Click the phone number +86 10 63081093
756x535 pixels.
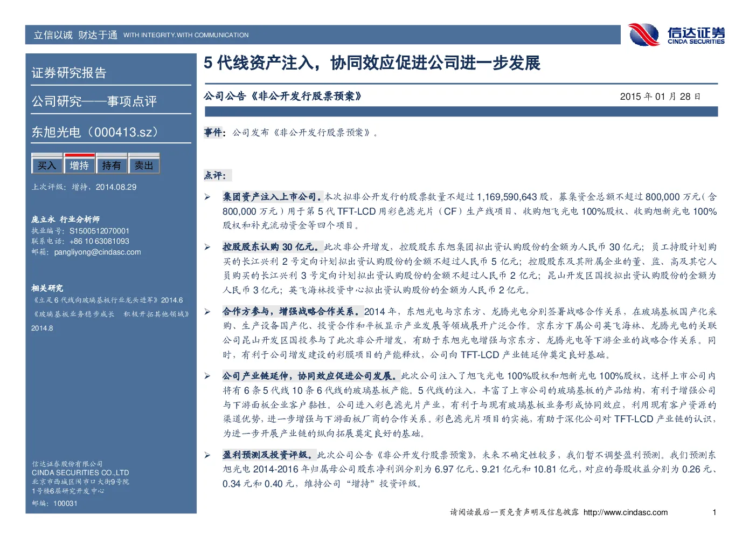click(x=99, y=241)
